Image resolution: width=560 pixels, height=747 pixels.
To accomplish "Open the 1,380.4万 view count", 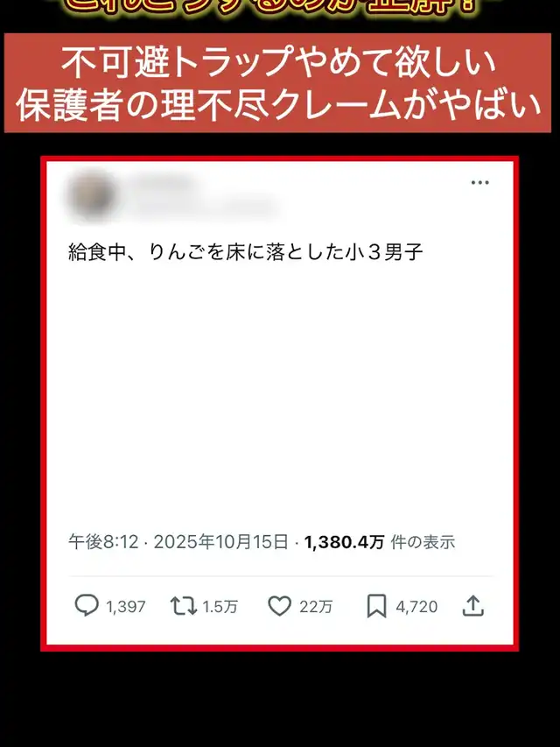I will (344, 542).
